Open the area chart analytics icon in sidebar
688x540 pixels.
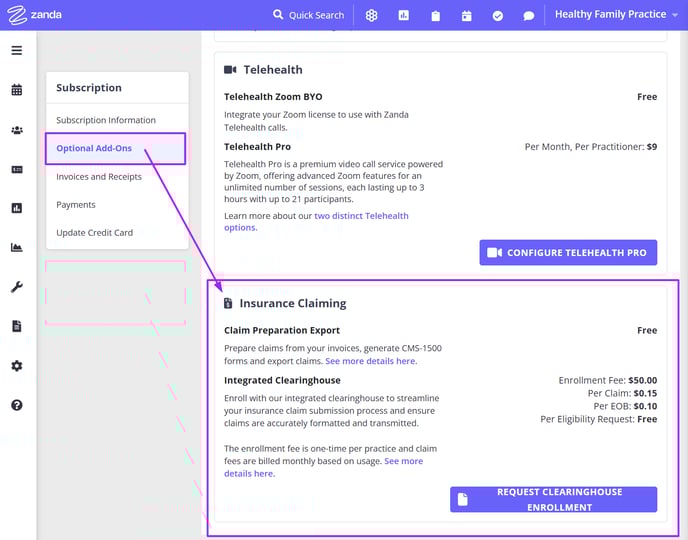[17, 247]
